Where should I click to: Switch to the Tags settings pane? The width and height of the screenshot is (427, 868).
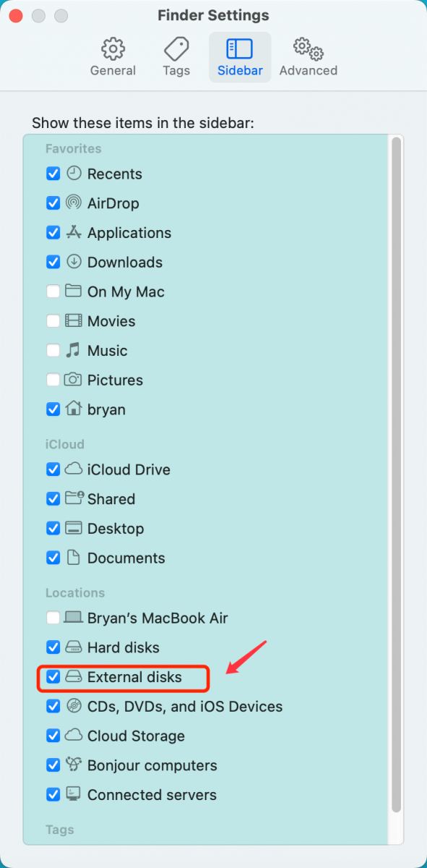coord(176,56)
